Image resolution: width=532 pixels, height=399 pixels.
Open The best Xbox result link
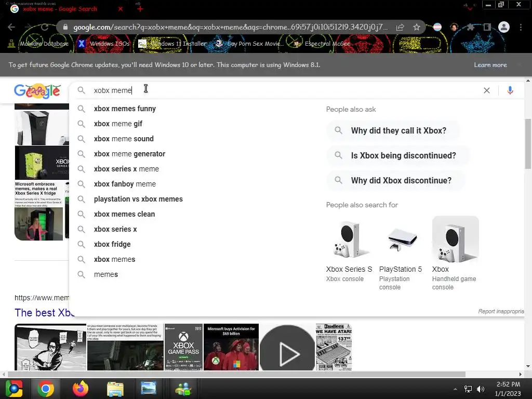click(45, 312)
